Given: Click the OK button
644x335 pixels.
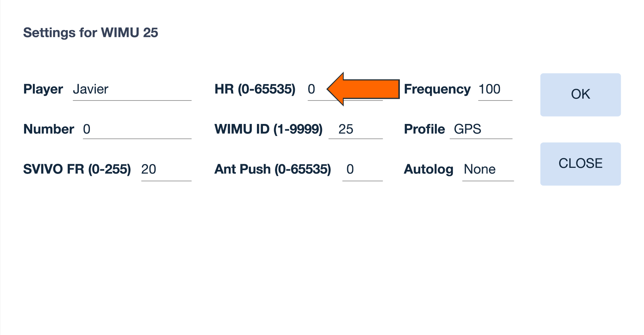Looking at the screenshot, I should point(581,94).
